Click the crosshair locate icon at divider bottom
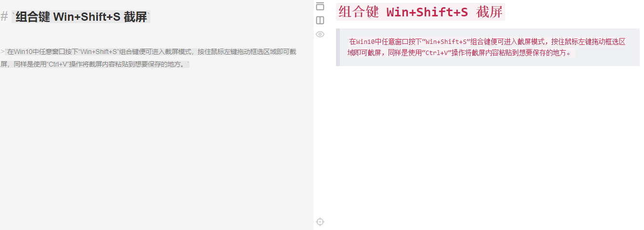The height and width of the screenshot is (230, 644). click(x=320, y=222)
